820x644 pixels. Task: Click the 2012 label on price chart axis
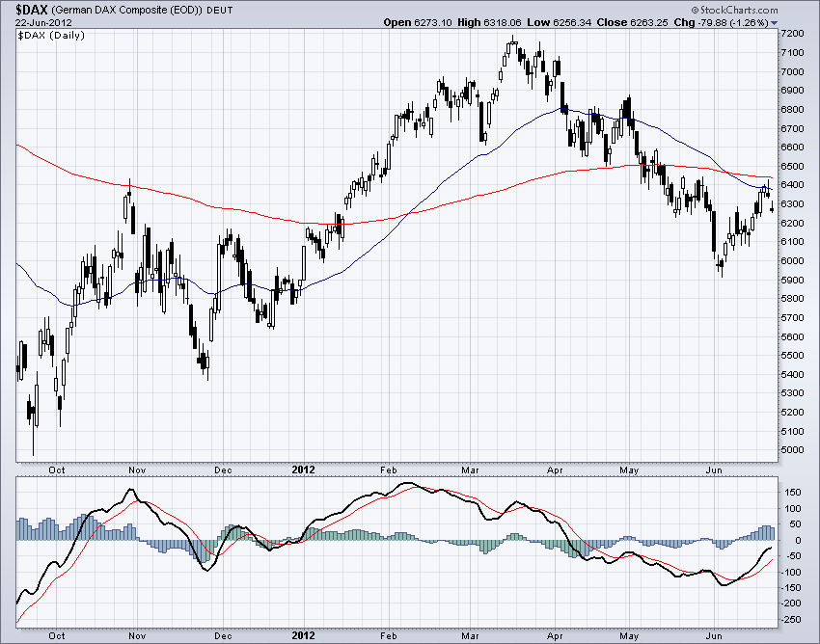pyautogui.click(x=303, y=470)
